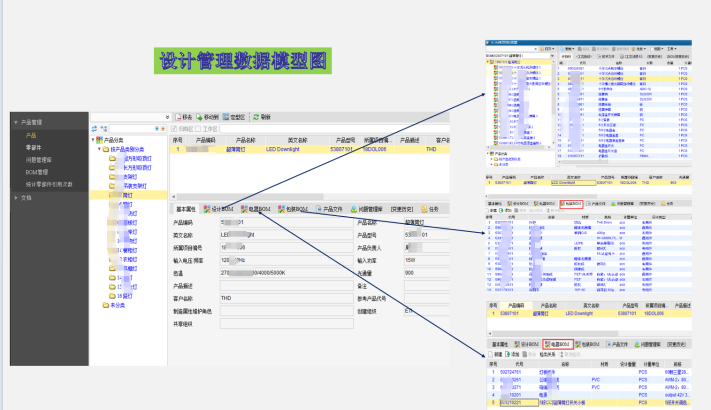This screenshot has width=711, height=410.
Task: Select the 长方形吸顶灯 folder in tree
Action: (131, 167)
